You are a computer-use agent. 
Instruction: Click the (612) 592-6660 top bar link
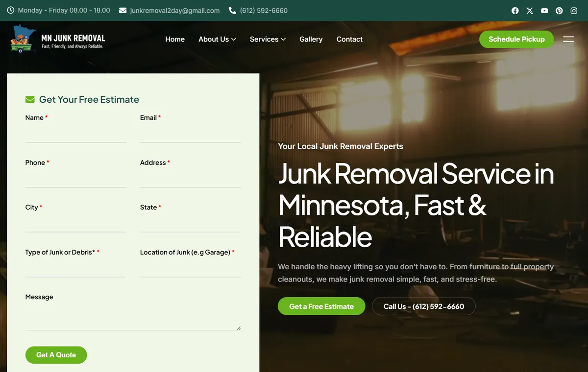pos(264,10)
